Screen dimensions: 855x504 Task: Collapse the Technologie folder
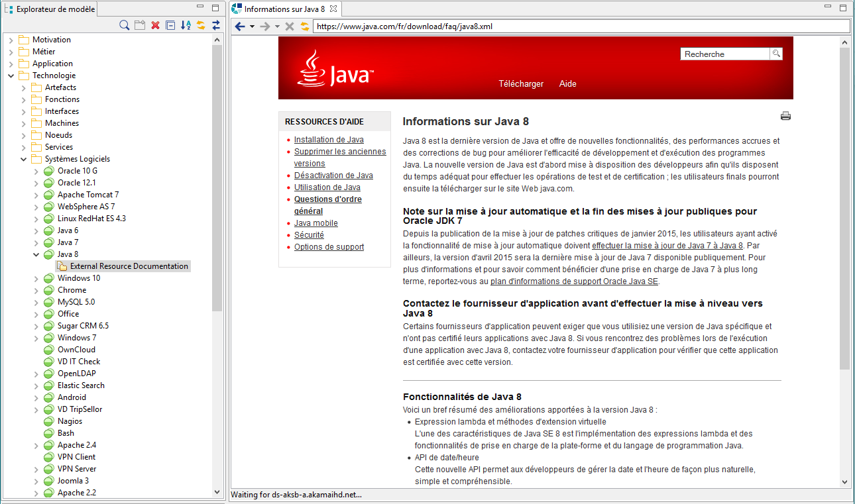pos(11,76)
